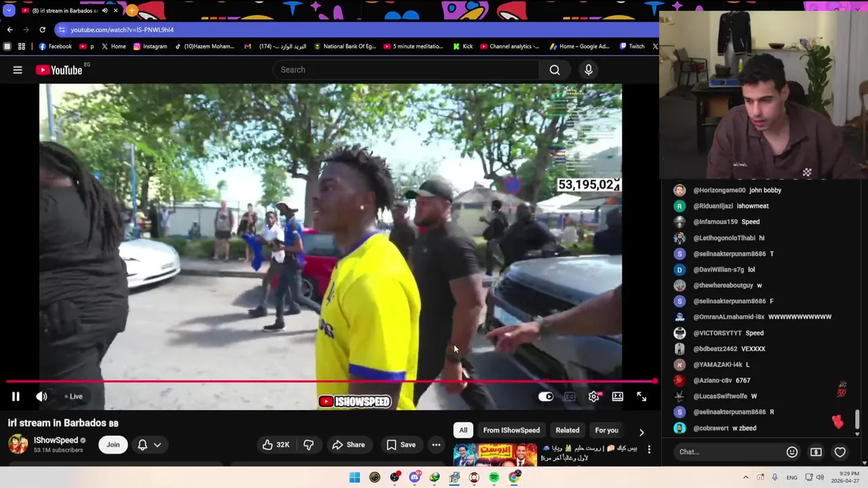Open the Home – Google Ads bookmark
868x488 pixels.
point(579,47)
